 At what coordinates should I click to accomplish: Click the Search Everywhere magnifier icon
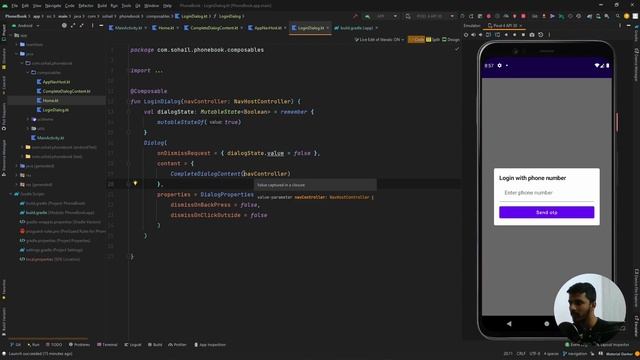click(618, 16)
